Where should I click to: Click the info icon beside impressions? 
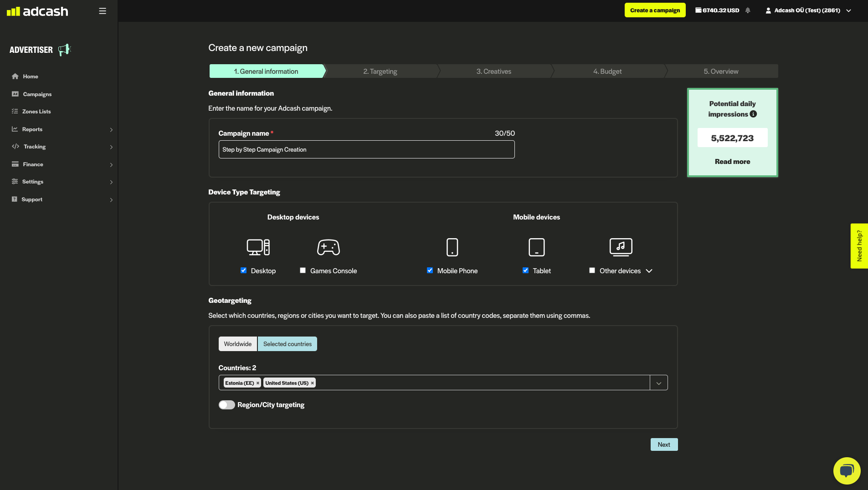[753, 114]
